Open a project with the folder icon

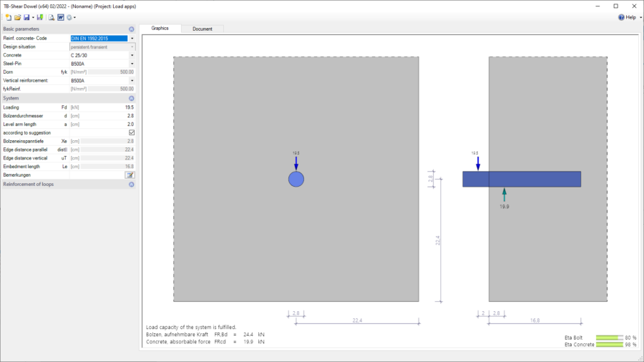[17, 17]
